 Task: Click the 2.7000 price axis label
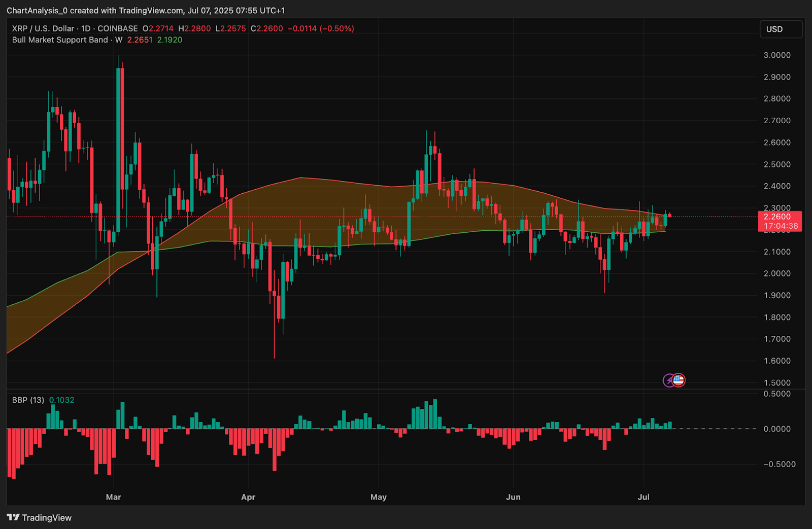[777, 120]
